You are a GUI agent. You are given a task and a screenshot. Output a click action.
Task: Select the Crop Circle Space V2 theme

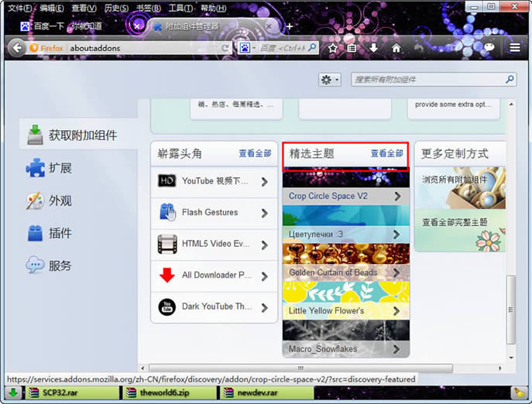point(346,187)
